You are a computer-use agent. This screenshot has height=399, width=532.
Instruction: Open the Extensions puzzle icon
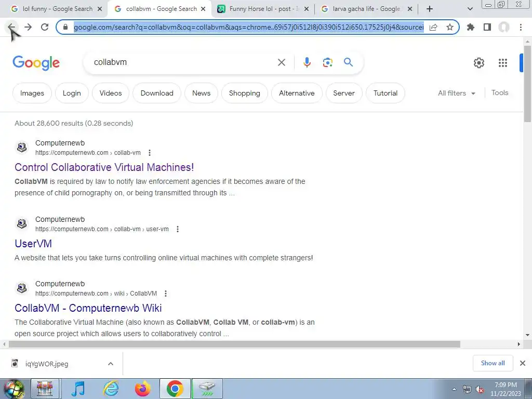pyautogui.click(x=471, y=27)
